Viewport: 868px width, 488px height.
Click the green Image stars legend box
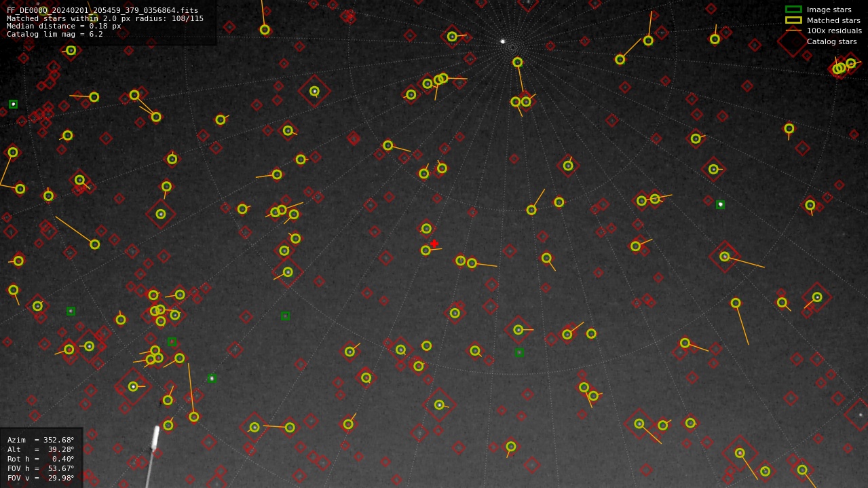pos(793,10)
